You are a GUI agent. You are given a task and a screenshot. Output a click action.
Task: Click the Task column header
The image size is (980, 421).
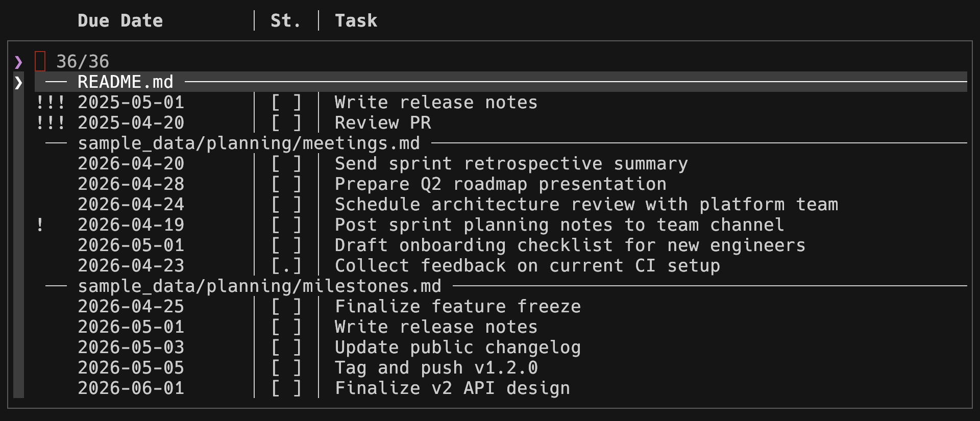point(356,21)
